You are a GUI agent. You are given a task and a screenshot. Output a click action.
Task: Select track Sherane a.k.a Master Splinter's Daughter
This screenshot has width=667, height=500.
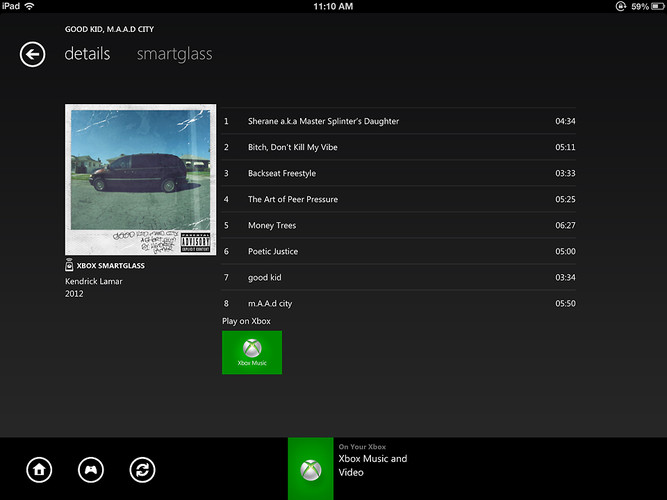(x=323, y=121)
